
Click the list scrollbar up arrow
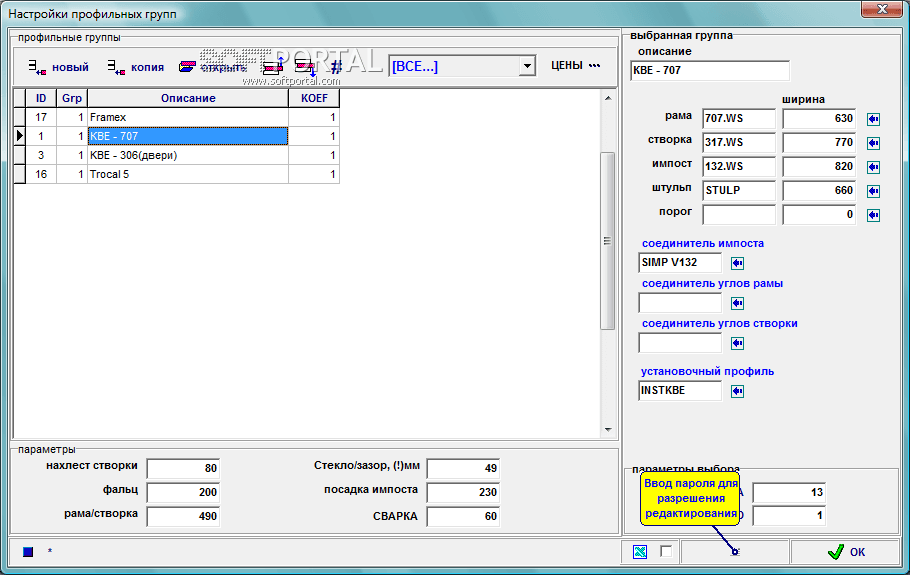[x=608, y=98]
